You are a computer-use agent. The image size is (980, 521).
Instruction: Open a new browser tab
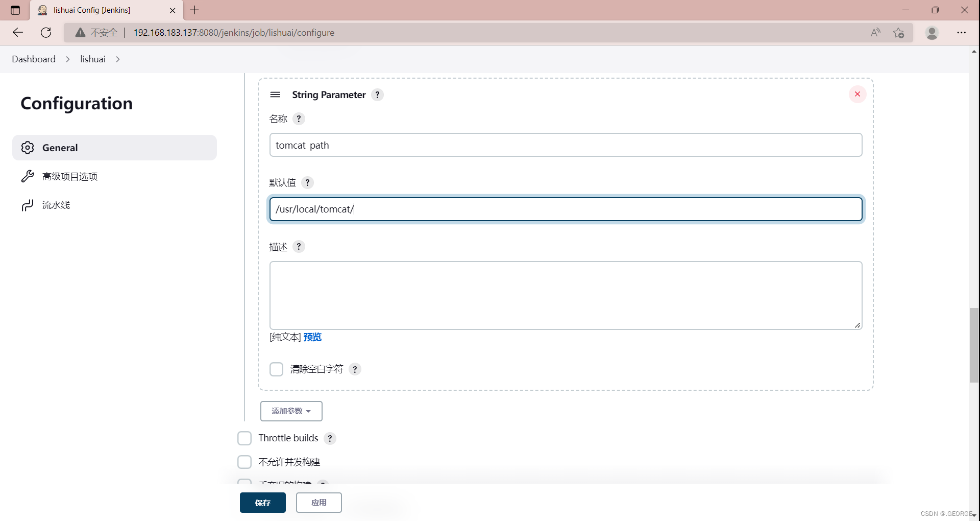(x=194, y=10)
